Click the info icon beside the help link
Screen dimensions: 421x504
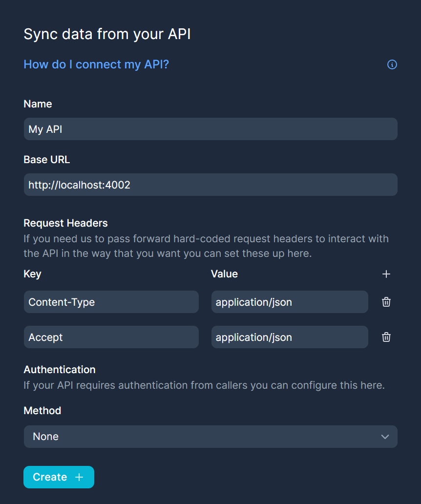coord(392,64)
